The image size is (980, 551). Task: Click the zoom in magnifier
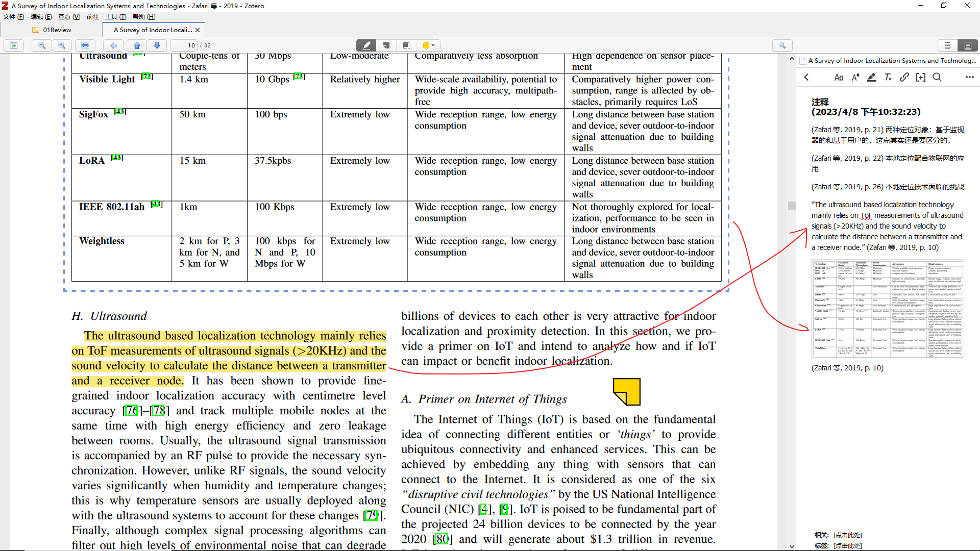click(62, 45)
